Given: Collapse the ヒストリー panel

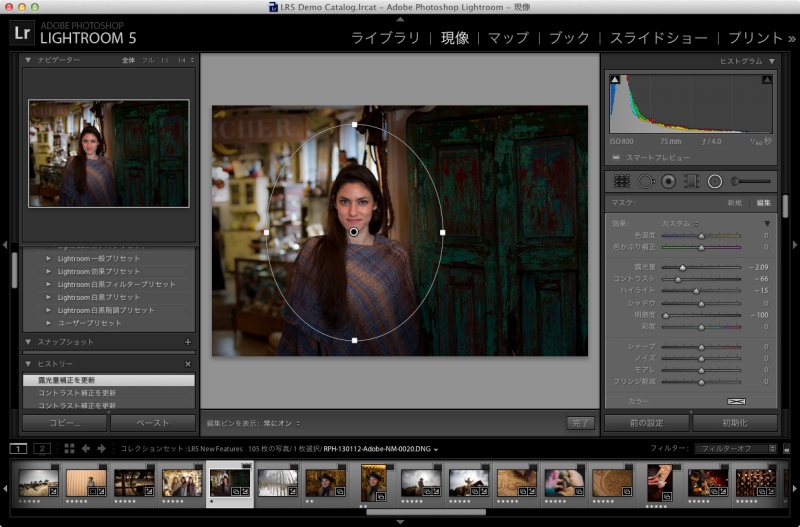Looking at the screenshot, I should (x=28, y=364).
